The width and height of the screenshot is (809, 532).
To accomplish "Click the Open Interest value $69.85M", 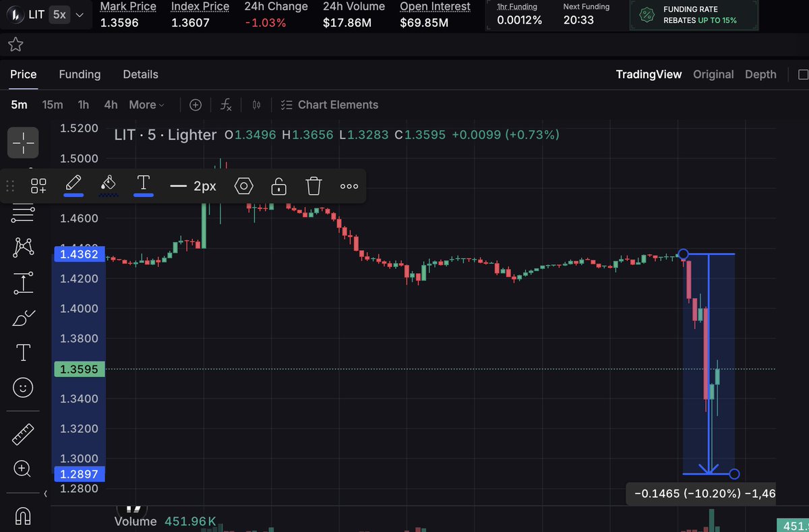I will [x=424, y=22].
